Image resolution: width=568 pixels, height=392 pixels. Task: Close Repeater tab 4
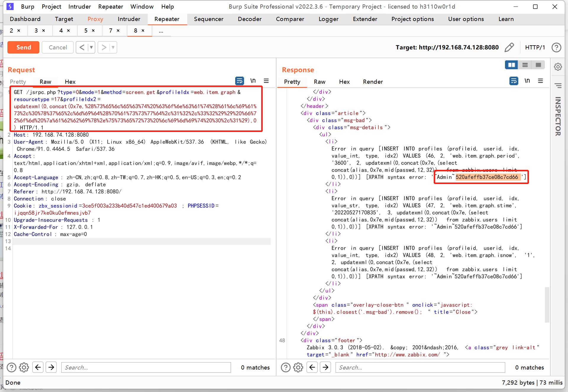tap(68, 30)
